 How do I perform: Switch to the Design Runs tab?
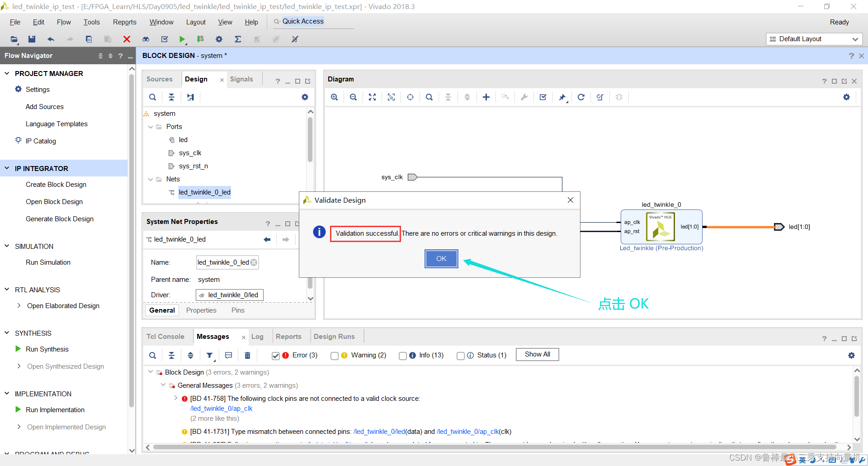tap(334, 337)
